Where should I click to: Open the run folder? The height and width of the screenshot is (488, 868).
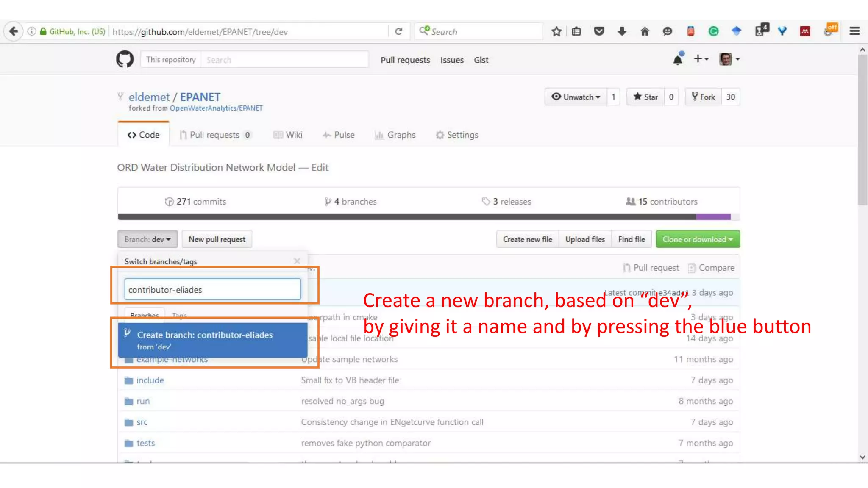tap(143, 401)
